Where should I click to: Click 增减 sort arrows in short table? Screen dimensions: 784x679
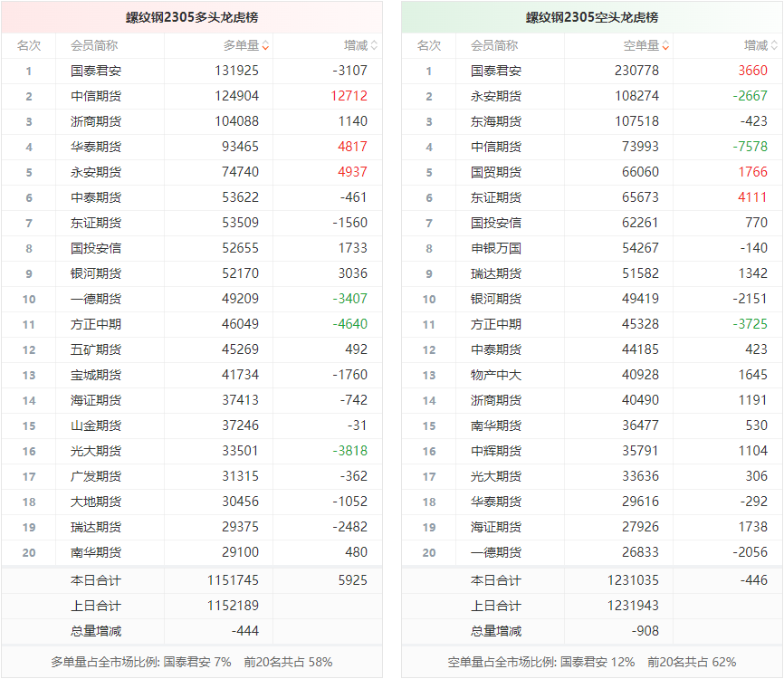[774, 45]
